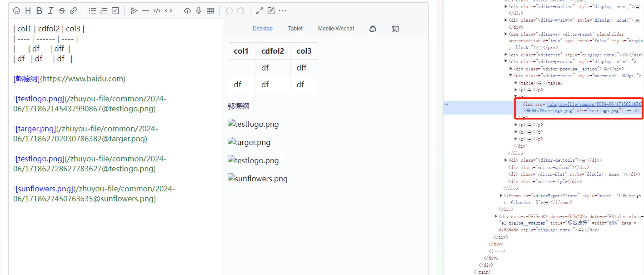Screen dimensions: 644x275
Task: Start voice recording with microphone icon
Action: pos(199,10)
